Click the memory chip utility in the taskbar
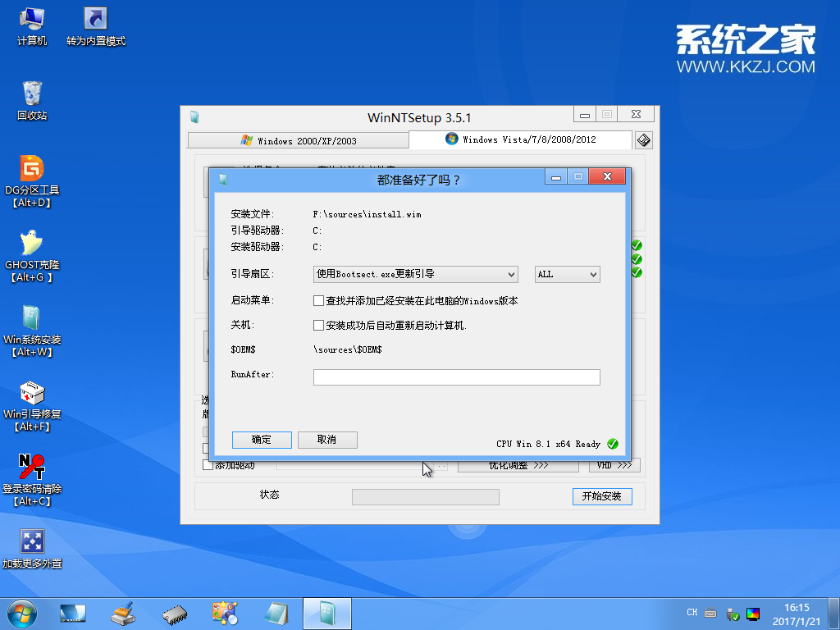 point(174,613)
